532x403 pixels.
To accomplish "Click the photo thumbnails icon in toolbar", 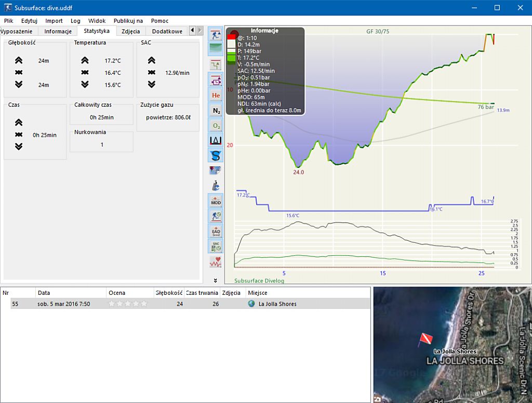I will pos(216,170).
